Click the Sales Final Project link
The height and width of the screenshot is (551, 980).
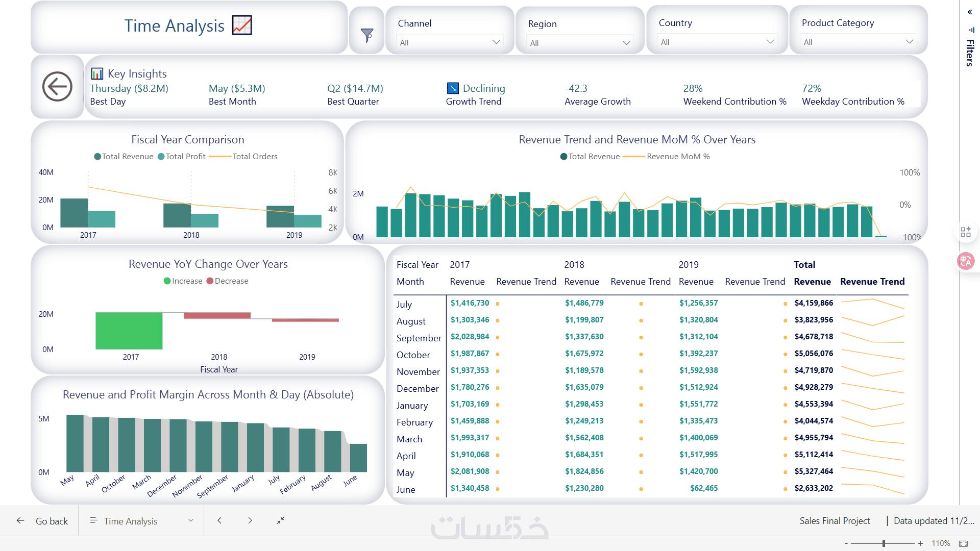(835, 521)
